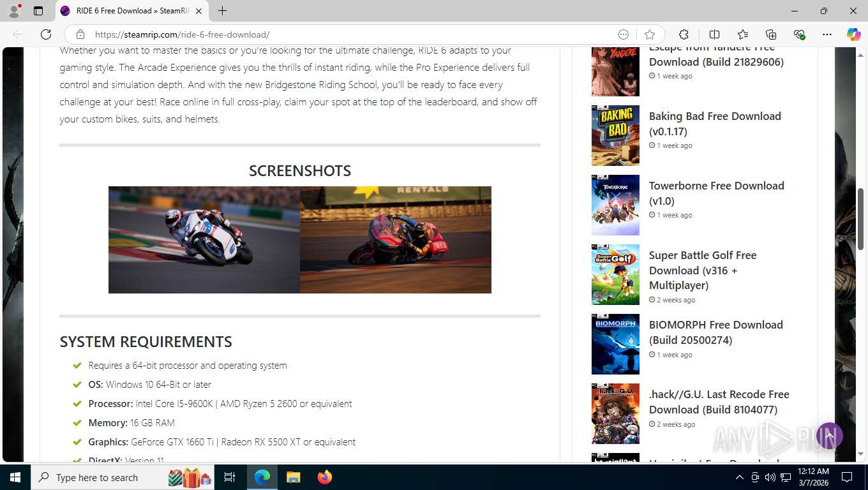Open the Favorites list
This screenshot has height=490, width=868.
tap(743, 34)
